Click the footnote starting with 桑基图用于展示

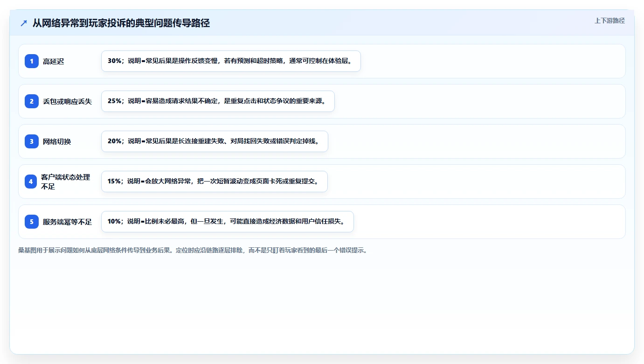point(193,250)
